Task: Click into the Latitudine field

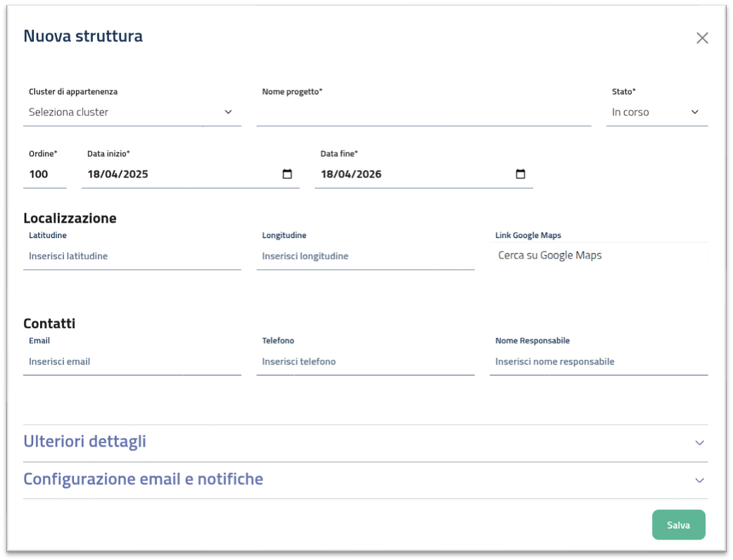Action: (x=132, y=256)
